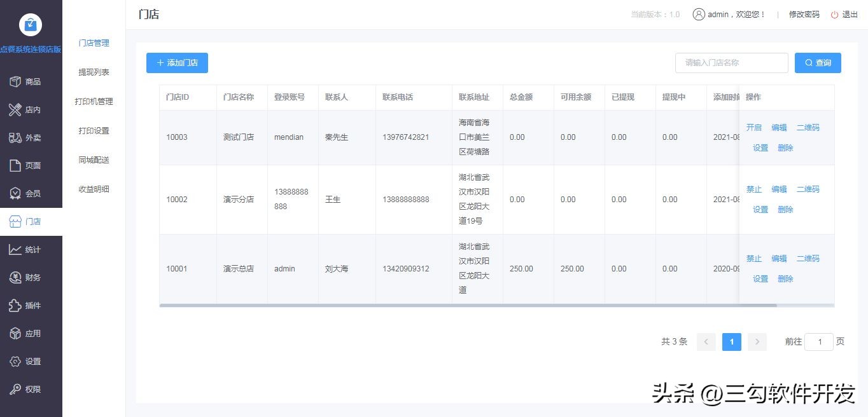Click contact name 王生
This screenshot has height=417, width=868.
coord(333,200)
